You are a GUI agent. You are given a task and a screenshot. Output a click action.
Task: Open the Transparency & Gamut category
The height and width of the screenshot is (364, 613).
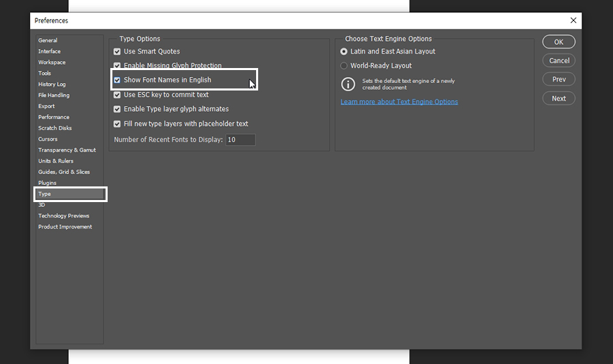point(67,150)
